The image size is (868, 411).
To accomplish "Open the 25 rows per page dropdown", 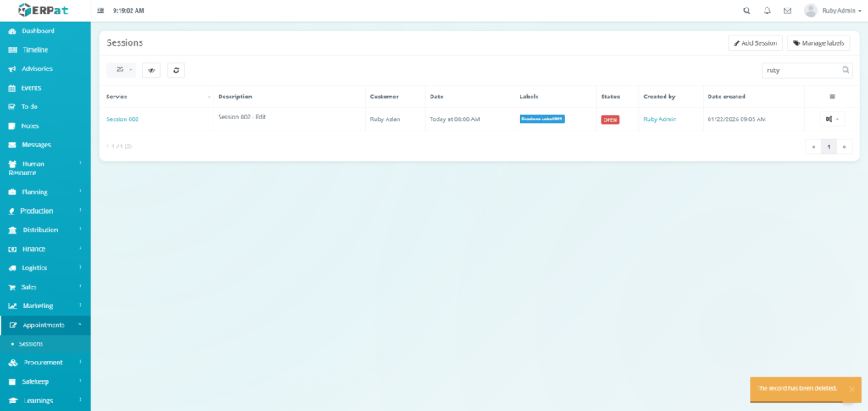I will [x=120, y=70].
